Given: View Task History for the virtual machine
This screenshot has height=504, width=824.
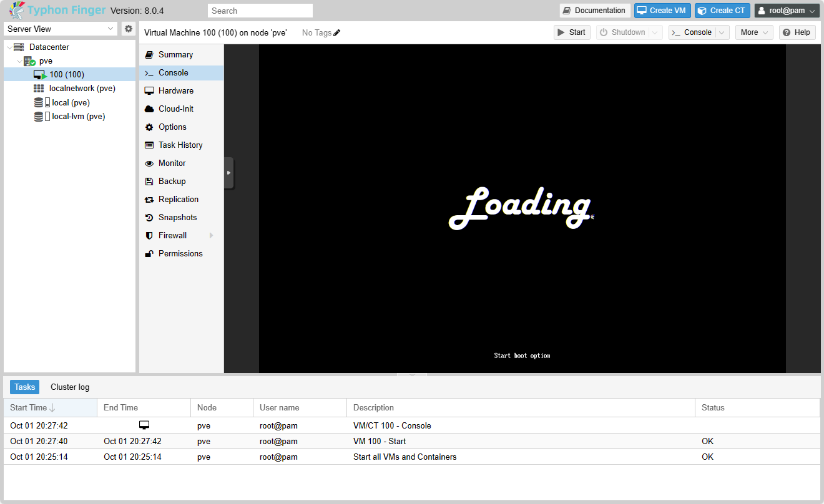Looking at the screenshot, I should click(180, 145).
